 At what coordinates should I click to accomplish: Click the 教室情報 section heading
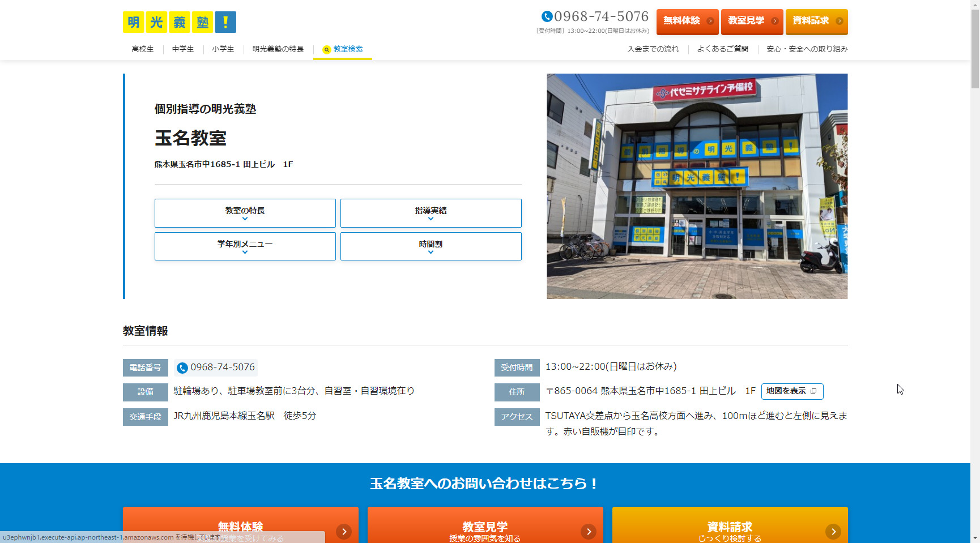click(x=146, y=331)
